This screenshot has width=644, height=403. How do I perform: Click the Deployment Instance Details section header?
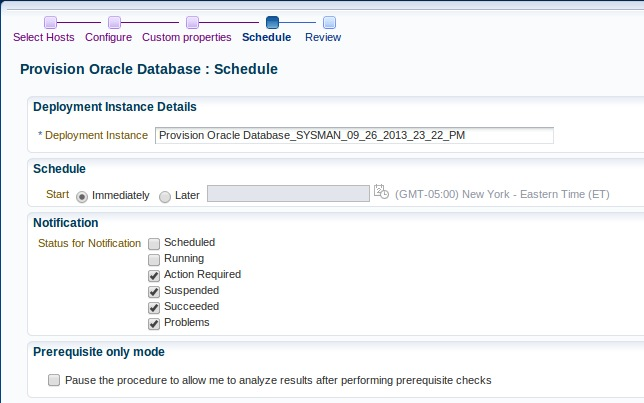pyautogui.click(x=115, y=107)
